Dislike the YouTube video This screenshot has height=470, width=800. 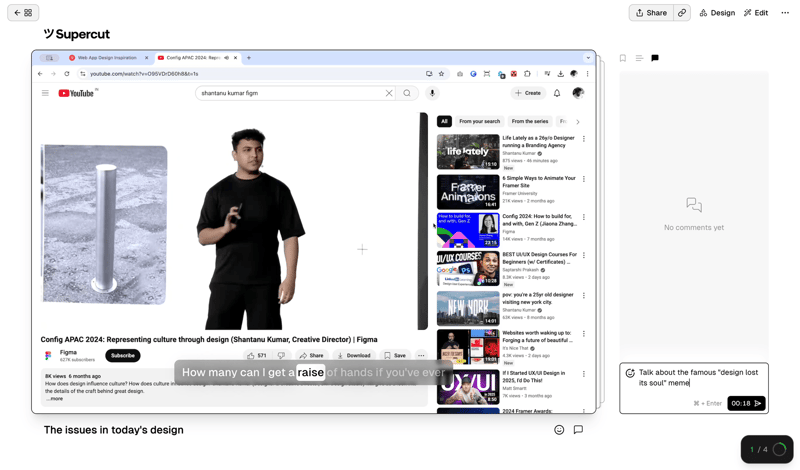281,356
